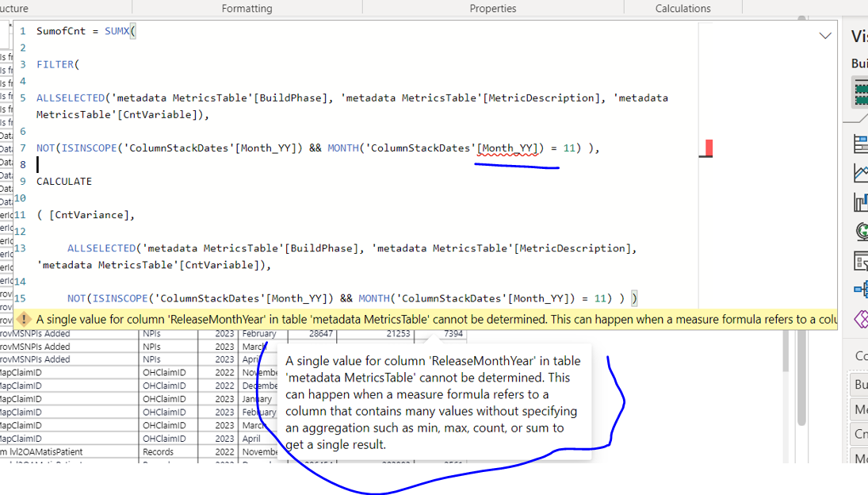Choose the map visual icon
This screenshot has width=868, height=495.
[x=862, y=230]
